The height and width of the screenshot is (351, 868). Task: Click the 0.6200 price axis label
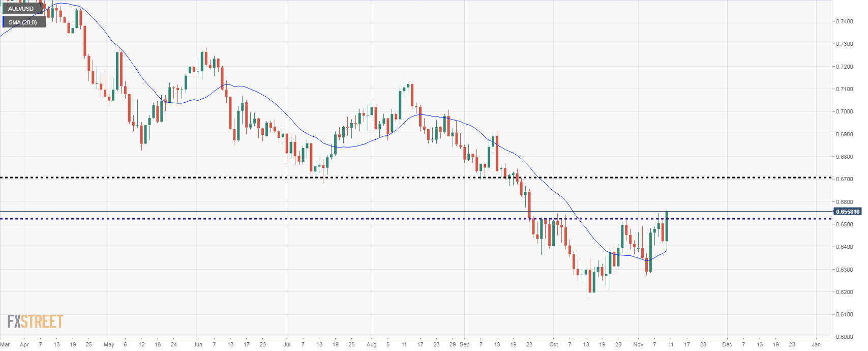click(845, 292)
